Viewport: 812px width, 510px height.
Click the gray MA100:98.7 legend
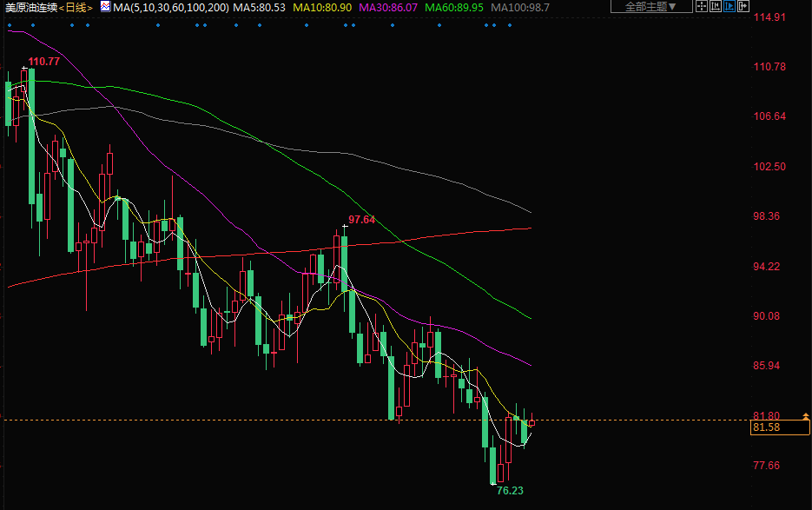coord(518,7)
